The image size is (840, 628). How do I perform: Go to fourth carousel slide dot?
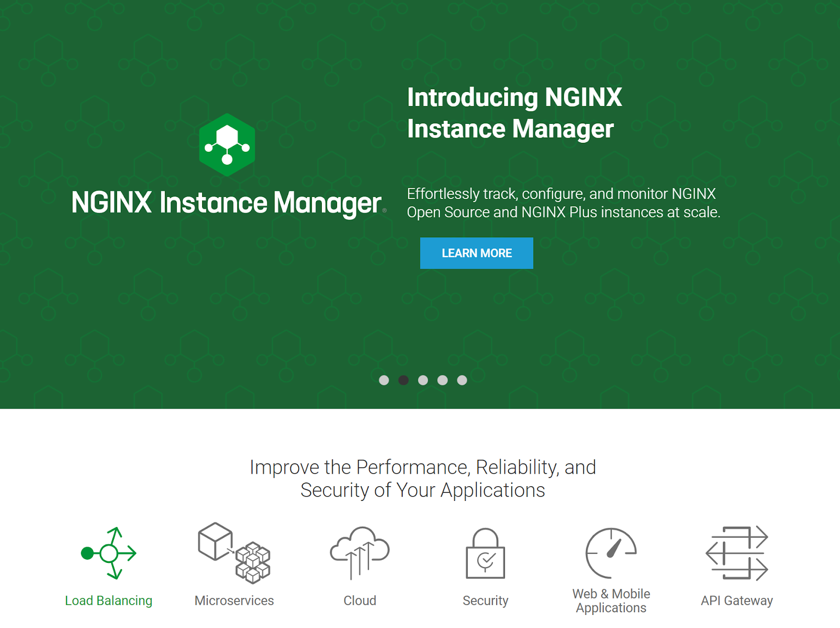443,380
